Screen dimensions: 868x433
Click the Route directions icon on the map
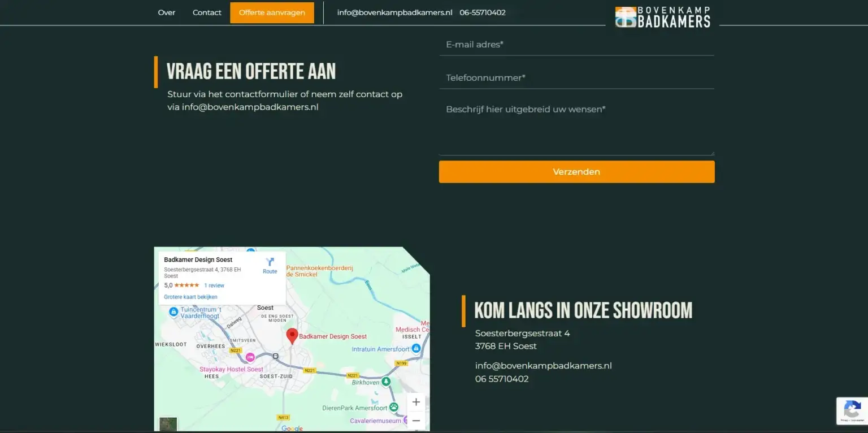270,262
